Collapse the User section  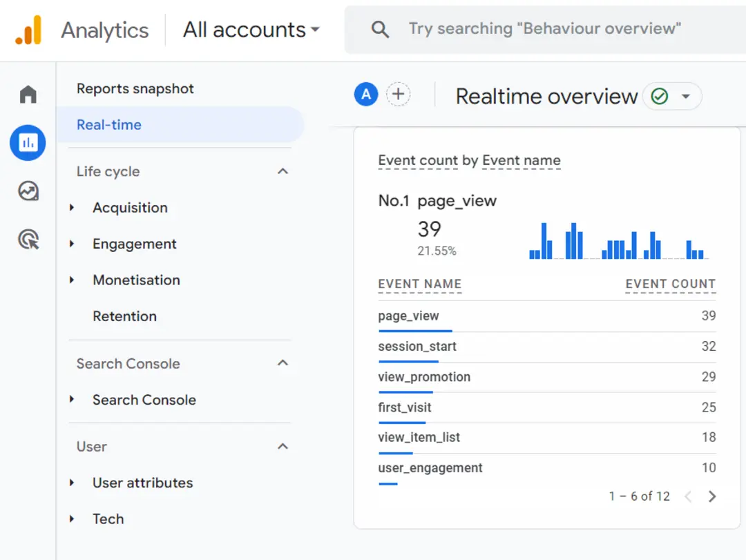283,446
